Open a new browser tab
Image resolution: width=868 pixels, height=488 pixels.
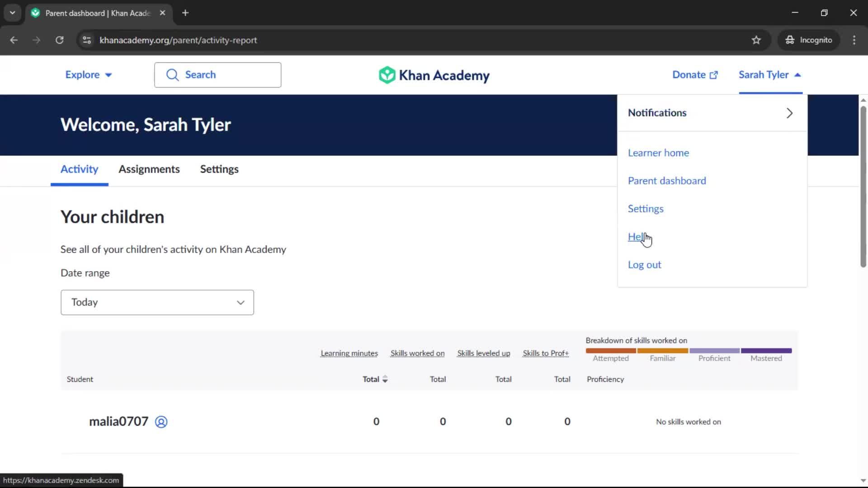point(185,13)
